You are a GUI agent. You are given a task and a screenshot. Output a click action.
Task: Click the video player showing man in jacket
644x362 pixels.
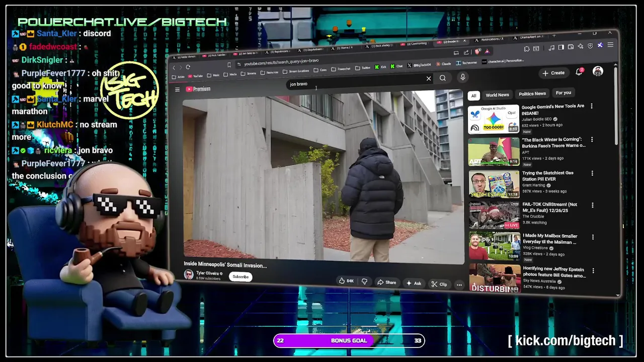point(323,177)
